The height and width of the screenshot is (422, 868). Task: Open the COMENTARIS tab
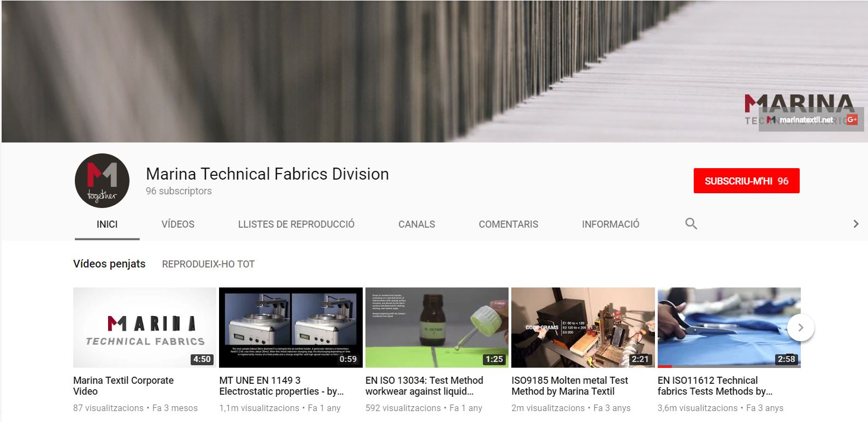[x=509, y=224]
